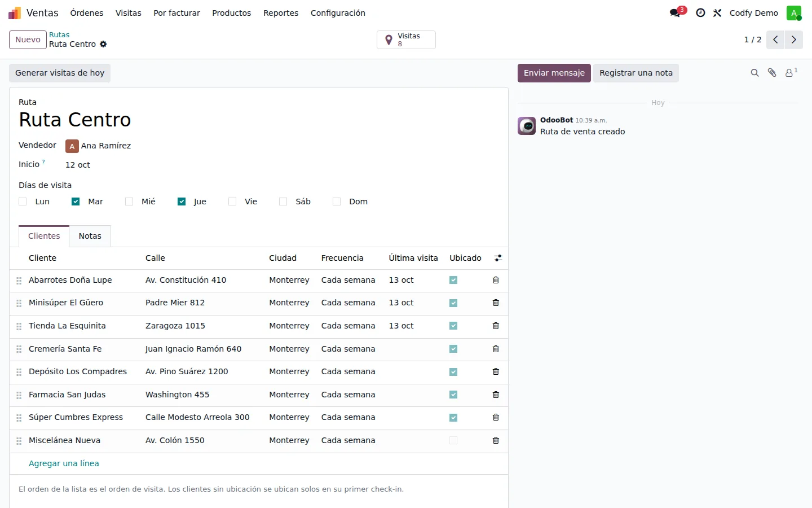Uncheck the Mar visit day checkbox
The height and width of the screenshot is (508, 812).
coord(76,202)
